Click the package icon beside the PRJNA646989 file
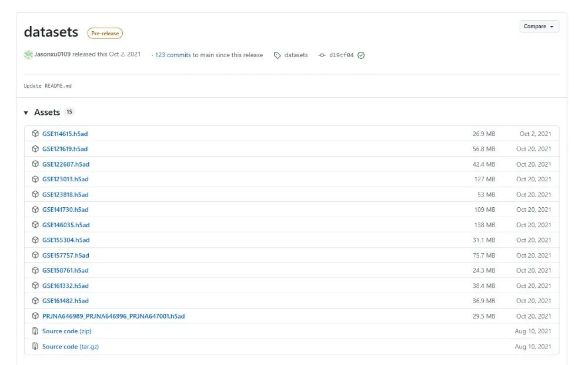588x365 pixels. click(x=35, y=316)
